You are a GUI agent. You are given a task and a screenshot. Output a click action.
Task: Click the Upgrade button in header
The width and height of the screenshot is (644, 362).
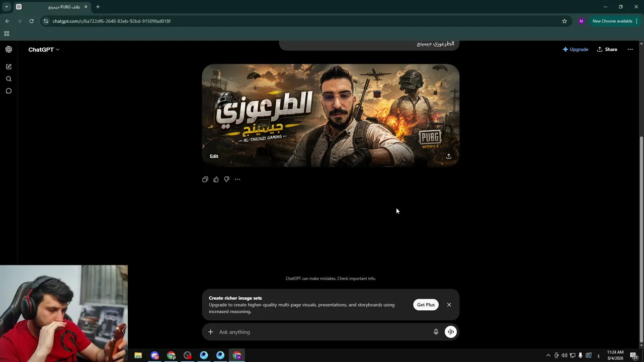click(x=576, y=49)
